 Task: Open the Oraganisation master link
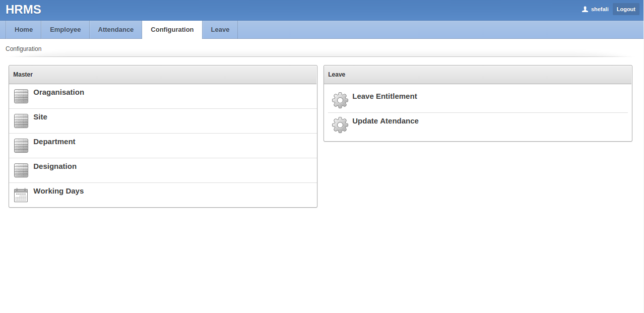(59, 92)
